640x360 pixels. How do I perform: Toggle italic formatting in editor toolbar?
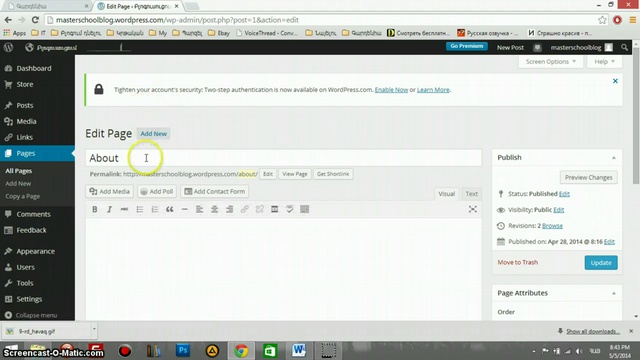(x=109, y=209)
